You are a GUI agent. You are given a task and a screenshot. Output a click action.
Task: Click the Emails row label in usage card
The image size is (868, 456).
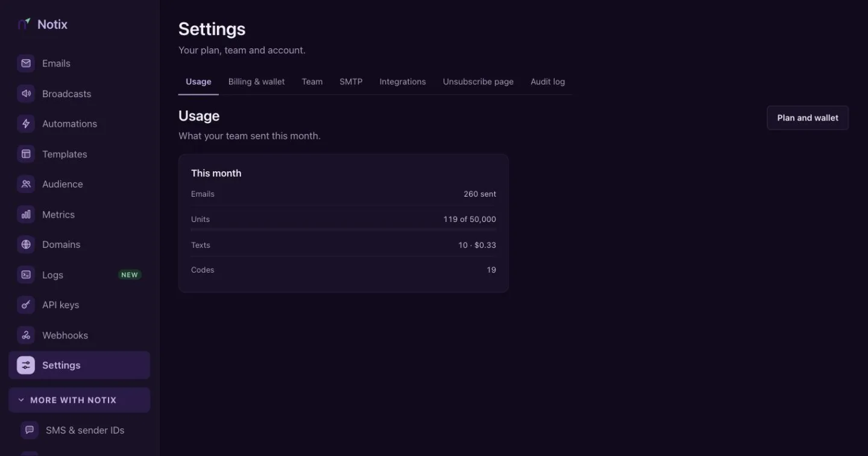point(203,194)
